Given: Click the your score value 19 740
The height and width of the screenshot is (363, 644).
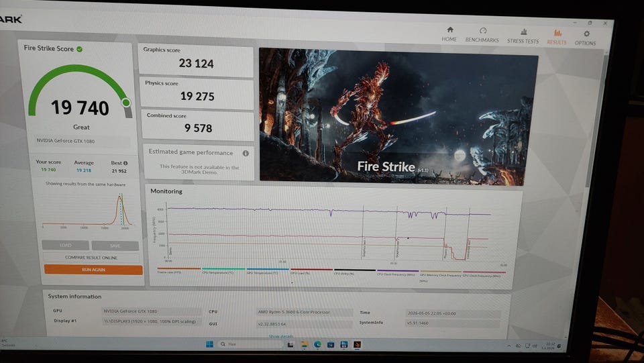Looking at the screenshot, I should (x=48, y=170).
